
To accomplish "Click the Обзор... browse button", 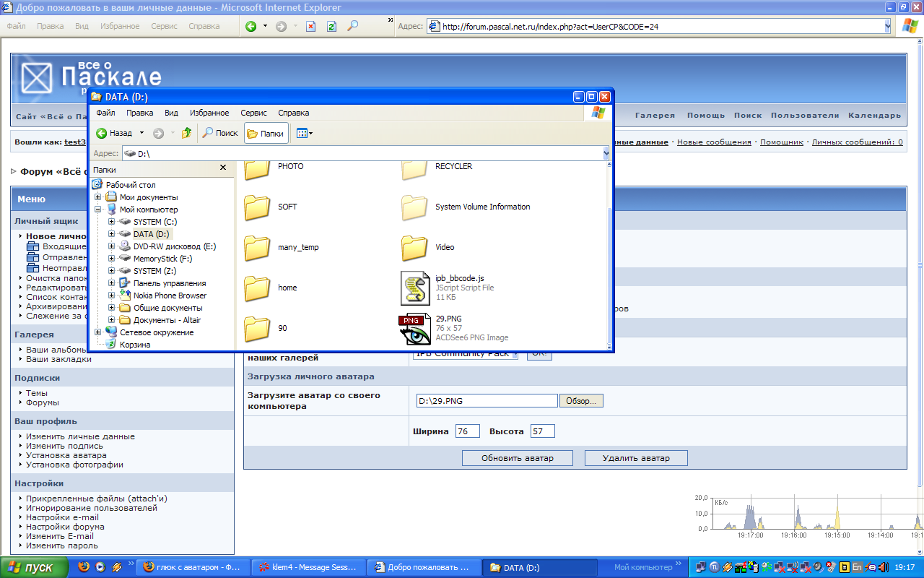I will pyautogui.click(x=581, y=401).
